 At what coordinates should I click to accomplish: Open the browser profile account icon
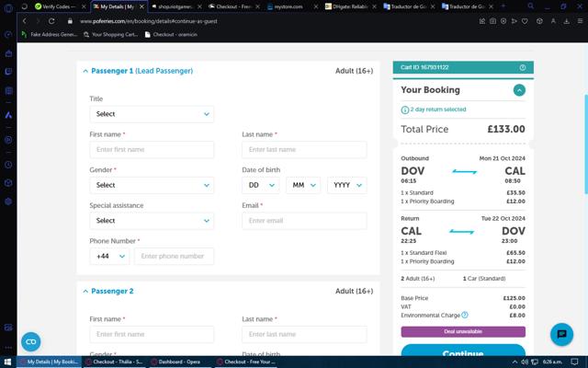[553, 21]
